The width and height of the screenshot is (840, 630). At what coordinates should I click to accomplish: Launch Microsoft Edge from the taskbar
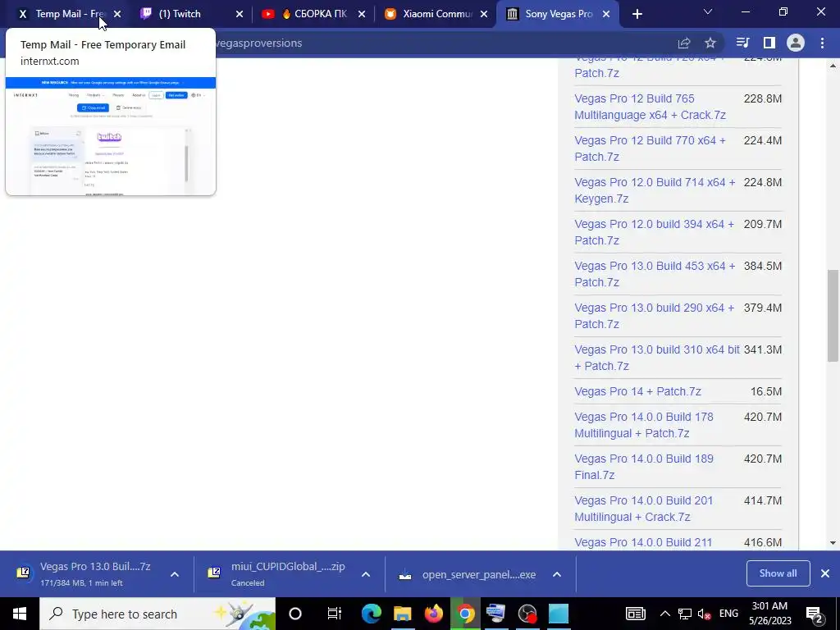[372, 614]
